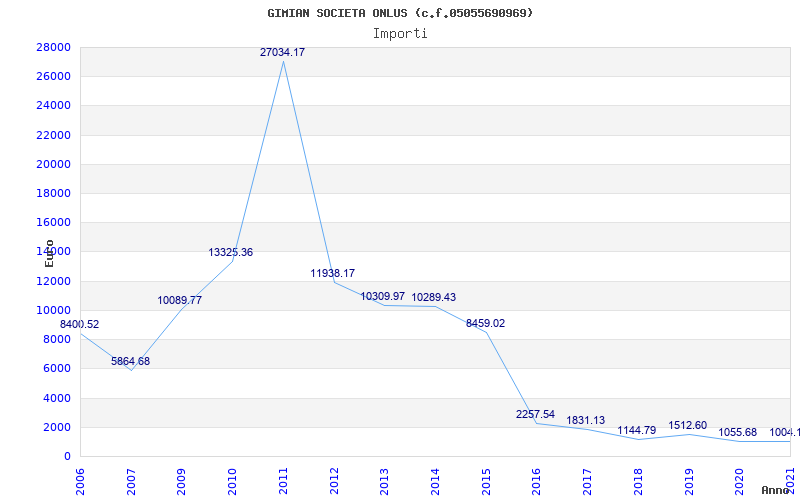800x500 pixels.
Task: Click the 16000 y-axis tick label
Action: coord(53,222)
